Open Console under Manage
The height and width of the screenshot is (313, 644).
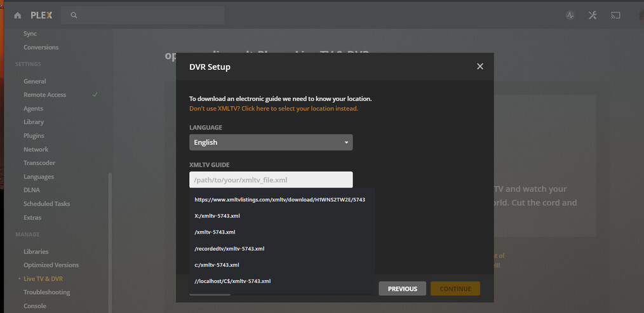click(35, 306)
